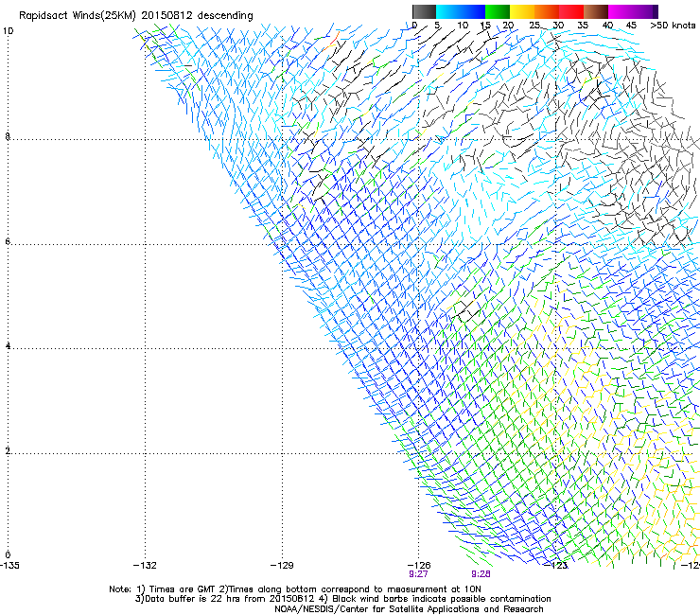
Task: Click the "30" legend scale label
Action: click(558, 25)
